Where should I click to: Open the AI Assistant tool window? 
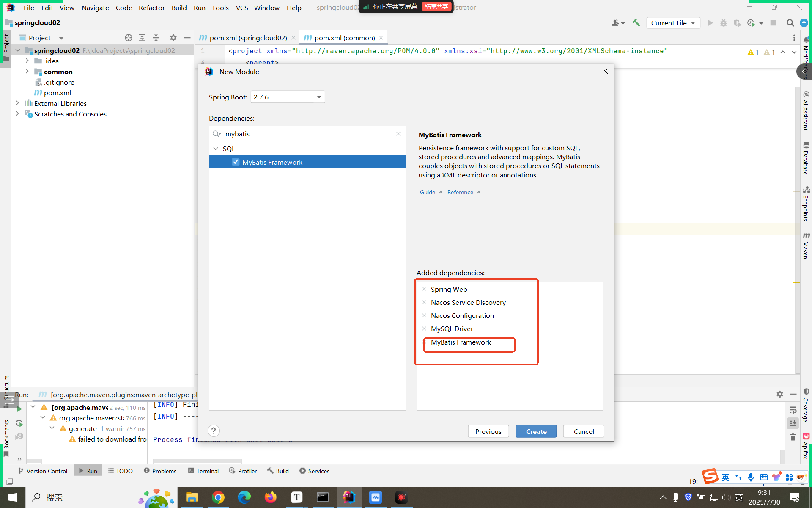point(806,111)
